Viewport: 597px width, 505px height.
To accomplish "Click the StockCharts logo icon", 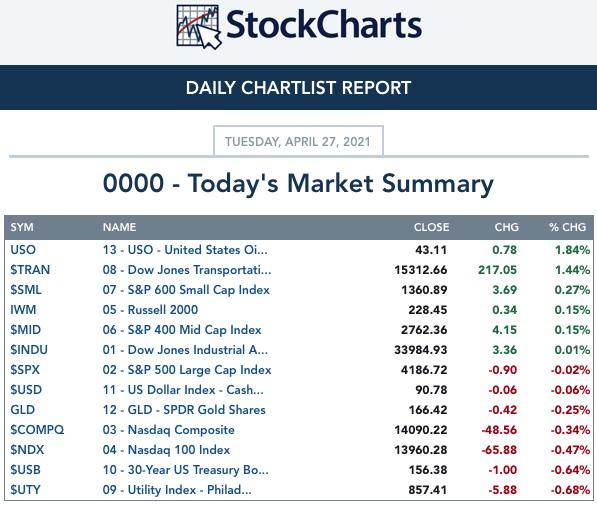I will (x=198, y=27).
